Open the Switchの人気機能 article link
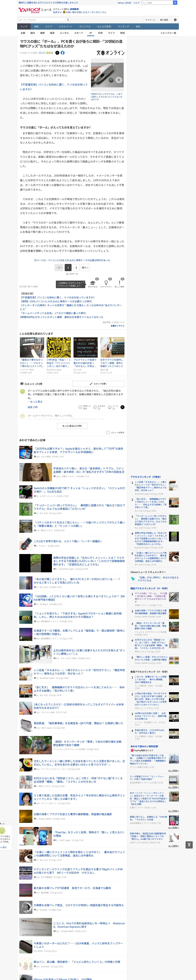Viewport: 196px width, 980px height. (x=79, y=490)
